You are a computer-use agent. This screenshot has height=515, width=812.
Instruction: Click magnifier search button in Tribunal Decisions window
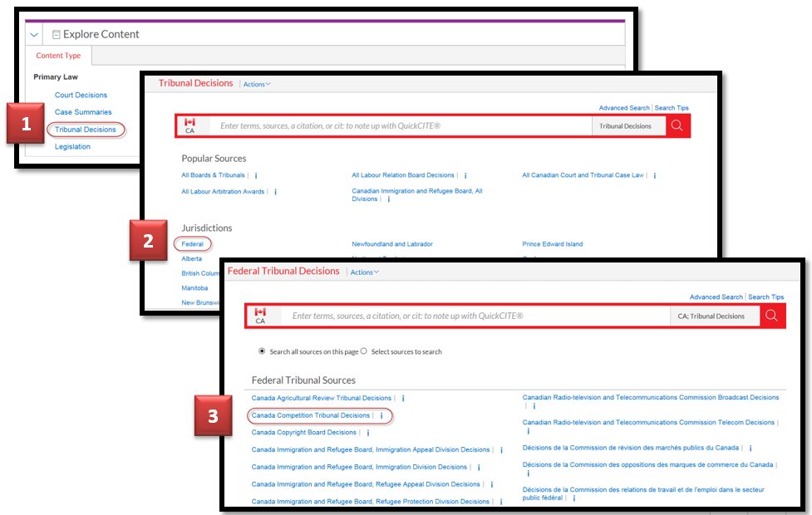pos(677,125)
